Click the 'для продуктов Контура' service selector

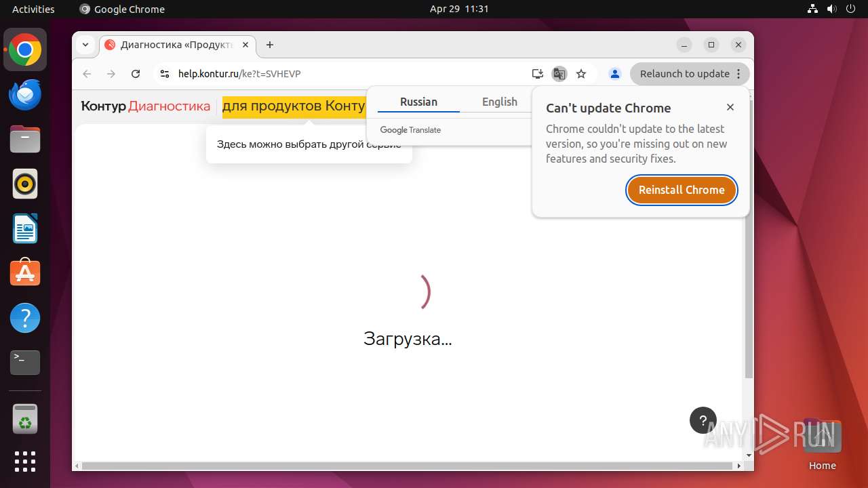point(294,106)
